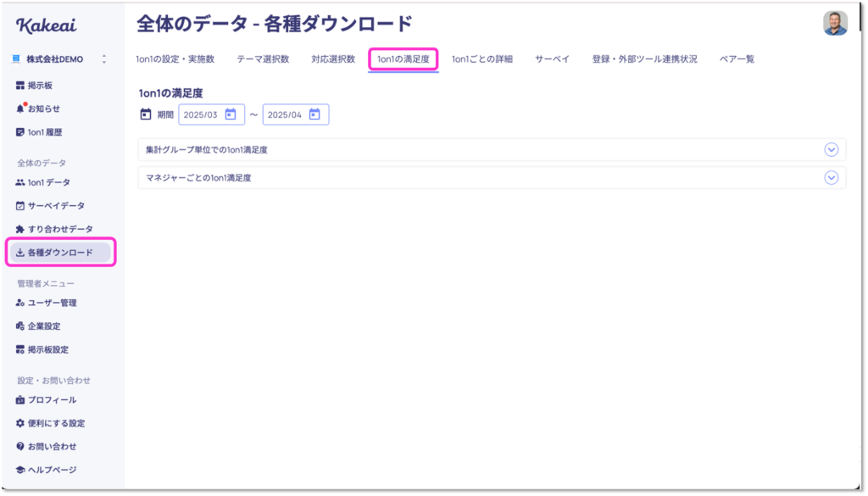Click the 掲示板設定 icon
This screenshot has width=868, height=496.
[x=20, y=349]
